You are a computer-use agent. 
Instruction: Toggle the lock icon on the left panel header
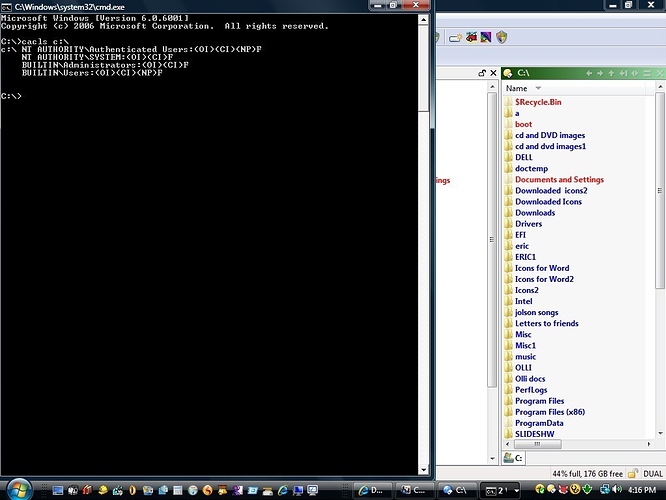pos(482,73)
